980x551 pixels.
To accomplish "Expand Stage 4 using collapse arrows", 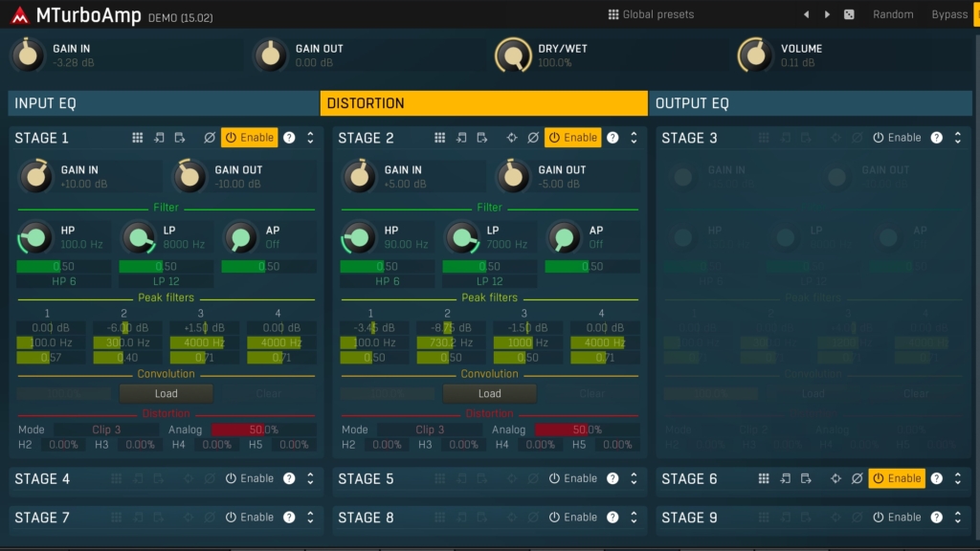I will tap(310, 478).
